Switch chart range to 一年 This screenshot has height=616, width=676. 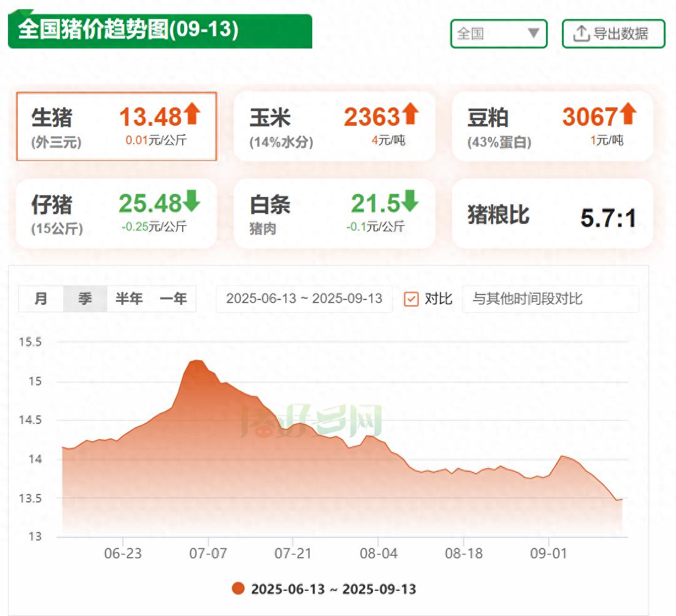pyautogui.click(x=174, y=298)
